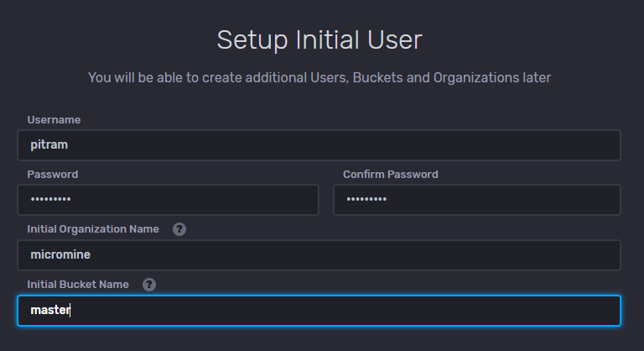The width and height of the screenshot is (644, 351).
Task: Focus the Confirm Password input field
Action: [x=477, y=200]
